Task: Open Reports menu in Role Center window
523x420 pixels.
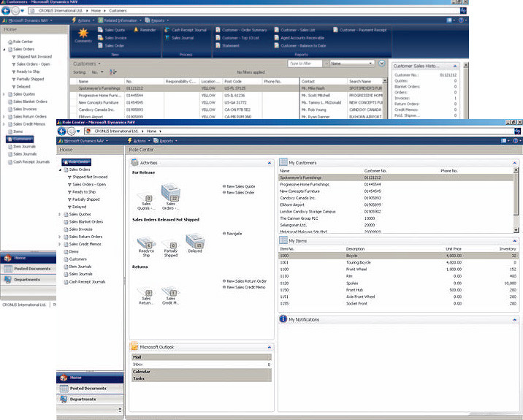Action: (x=165, y=141)
